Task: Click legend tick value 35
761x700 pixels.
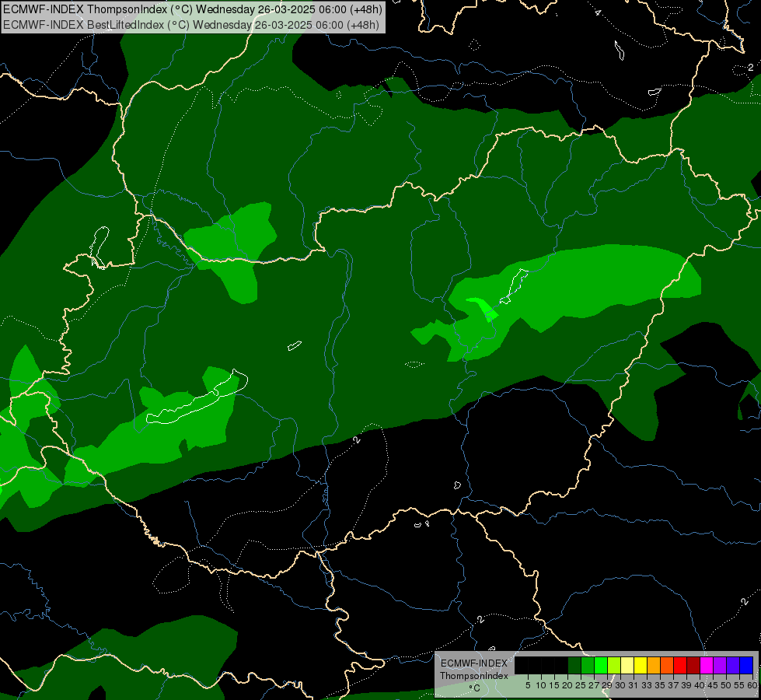Action: click(x=660, y=685)
